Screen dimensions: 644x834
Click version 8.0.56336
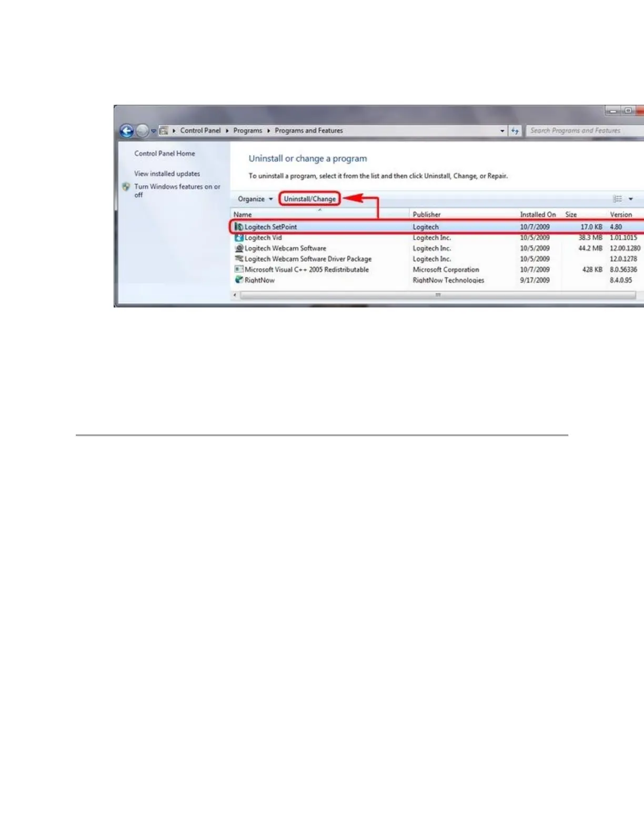click(x=623, y=270)
